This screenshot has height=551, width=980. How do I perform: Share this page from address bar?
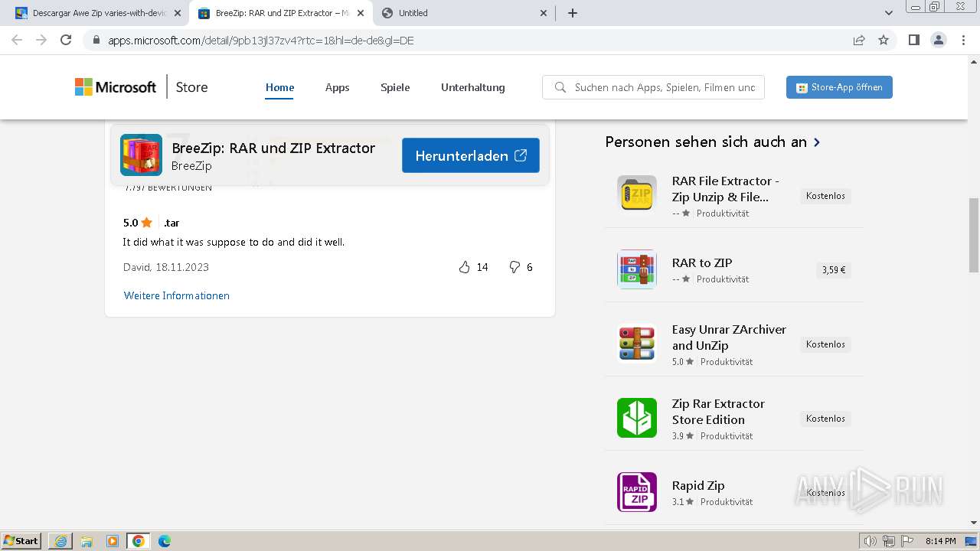pyautogui.click(x=859, y=40)
